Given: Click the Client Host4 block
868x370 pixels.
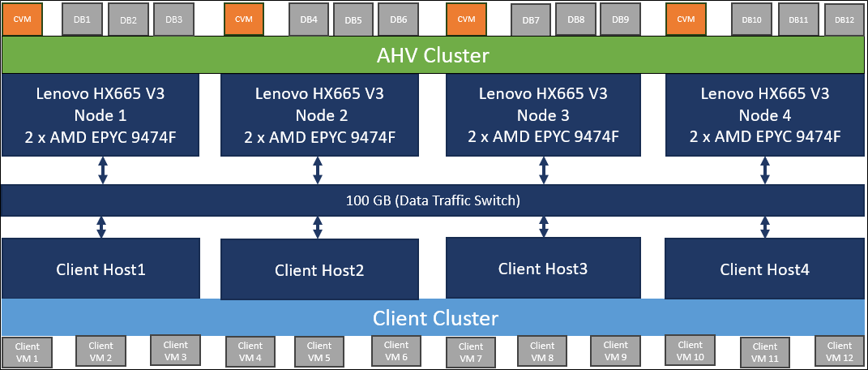Looking at the screenshot, I should pos(764,269).
